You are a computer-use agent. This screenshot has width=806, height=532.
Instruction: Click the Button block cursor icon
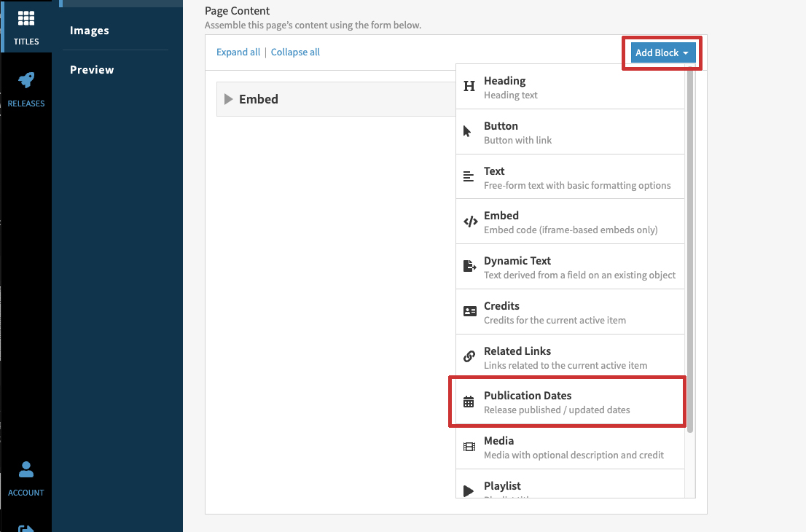tap(468, 132)
